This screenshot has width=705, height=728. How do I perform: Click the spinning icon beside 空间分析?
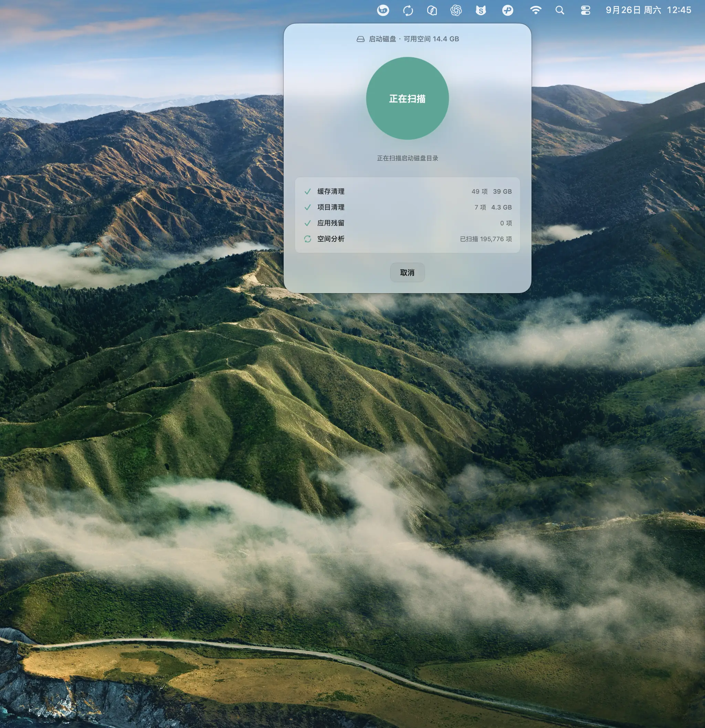tap(307, 239)
